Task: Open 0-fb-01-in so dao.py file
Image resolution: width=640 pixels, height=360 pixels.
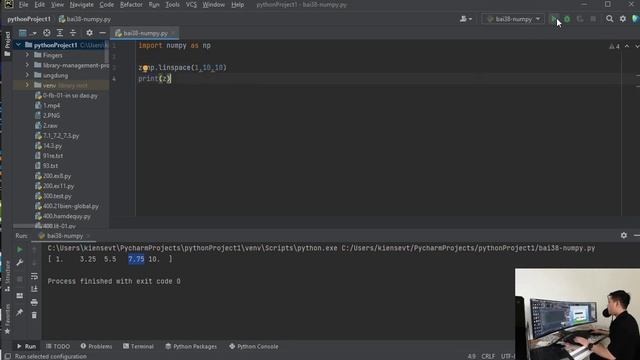Action: (67, 96)
